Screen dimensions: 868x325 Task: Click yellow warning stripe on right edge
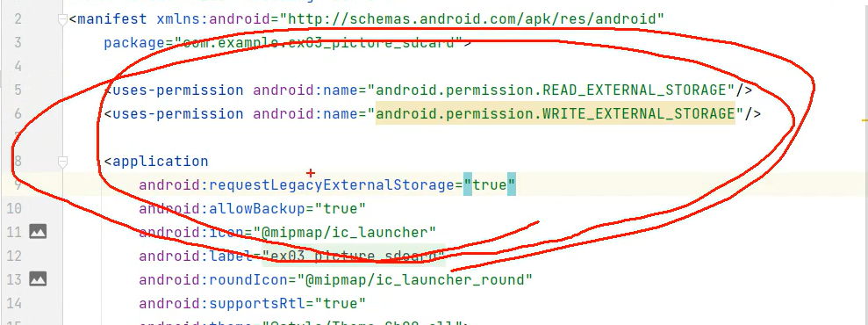tap(864, 119)
